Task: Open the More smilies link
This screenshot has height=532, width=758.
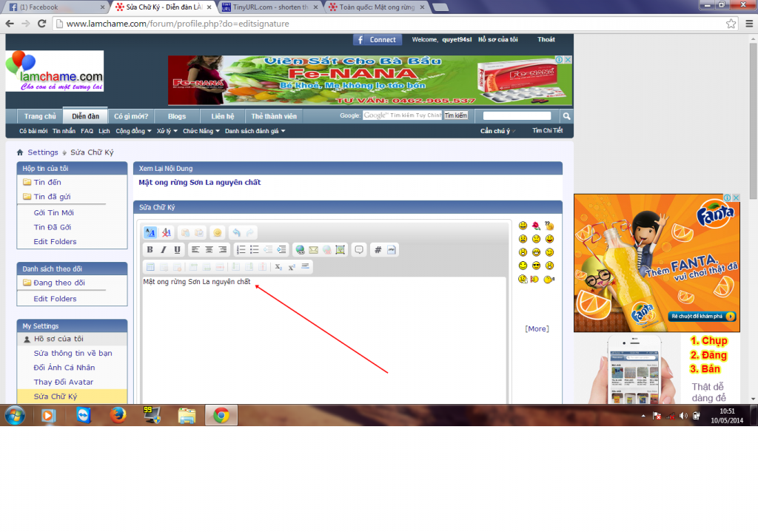Action: [x=537, y=329]
